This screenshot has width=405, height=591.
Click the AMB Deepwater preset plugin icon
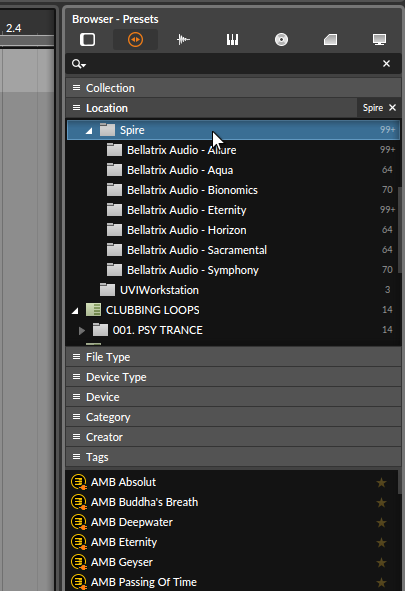click(79, 522)
